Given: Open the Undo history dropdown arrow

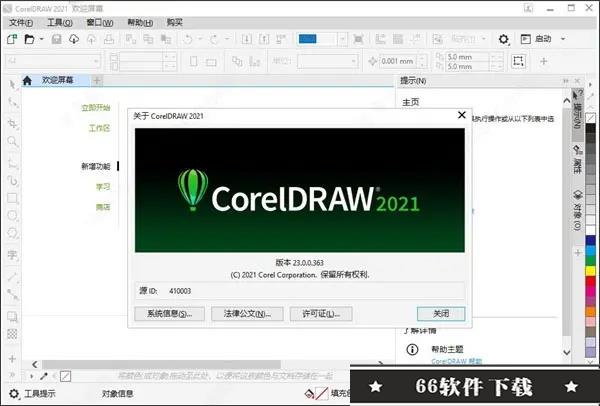Looking at the screenshot, I should click(199, 39).
